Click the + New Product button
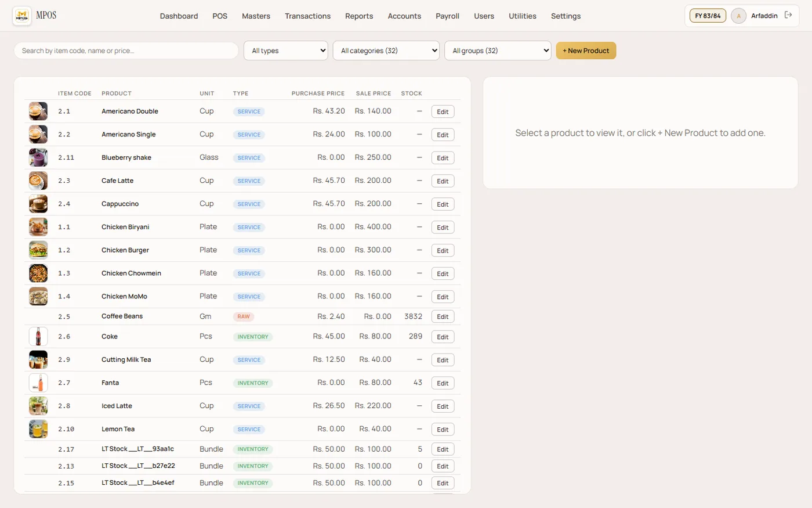812x508 pixels. pyautogui.click(x=586, y=51)
